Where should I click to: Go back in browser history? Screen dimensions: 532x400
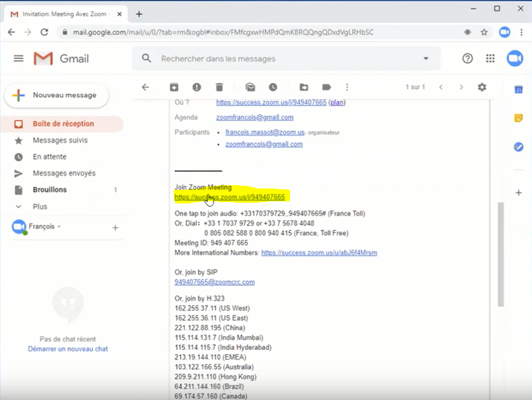pos(11,32)
